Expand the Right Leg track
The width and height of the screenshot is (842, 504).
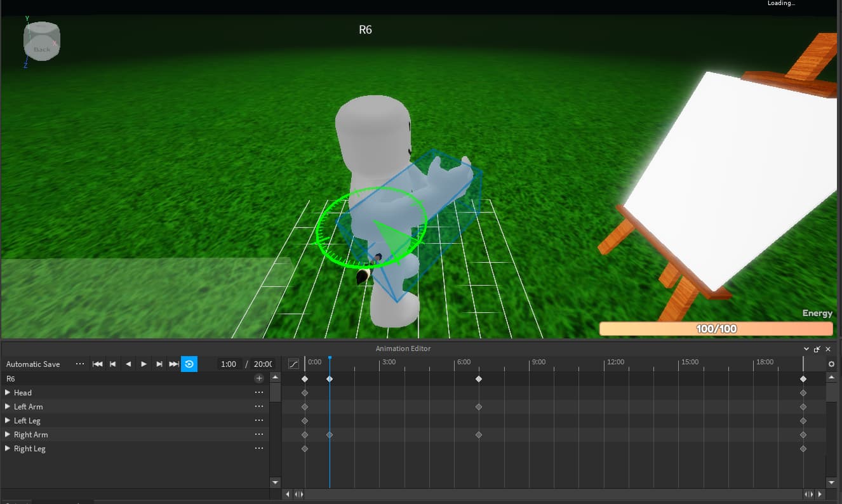pyautogui.click(x=8, y=448)
